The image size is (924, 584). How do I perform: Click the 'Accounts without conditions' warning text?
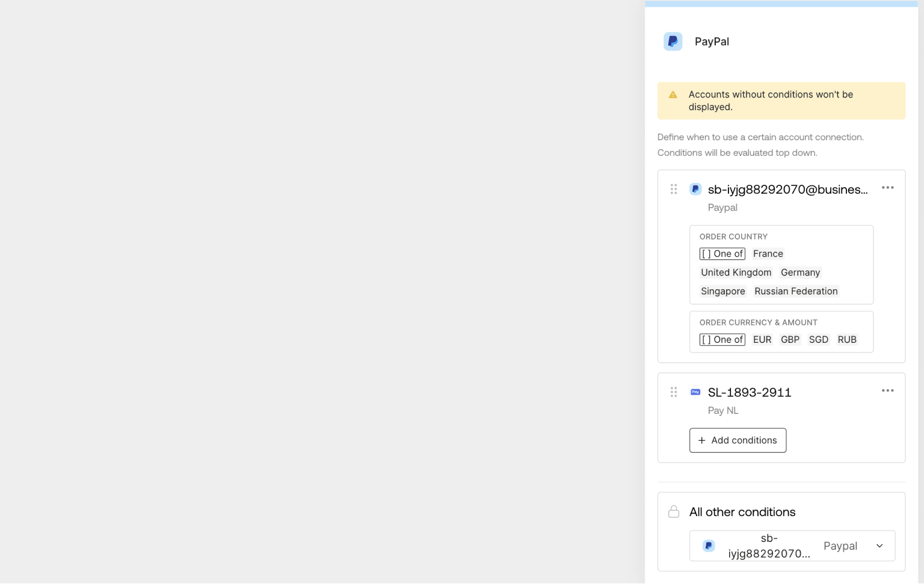click(x=771, y=100)
